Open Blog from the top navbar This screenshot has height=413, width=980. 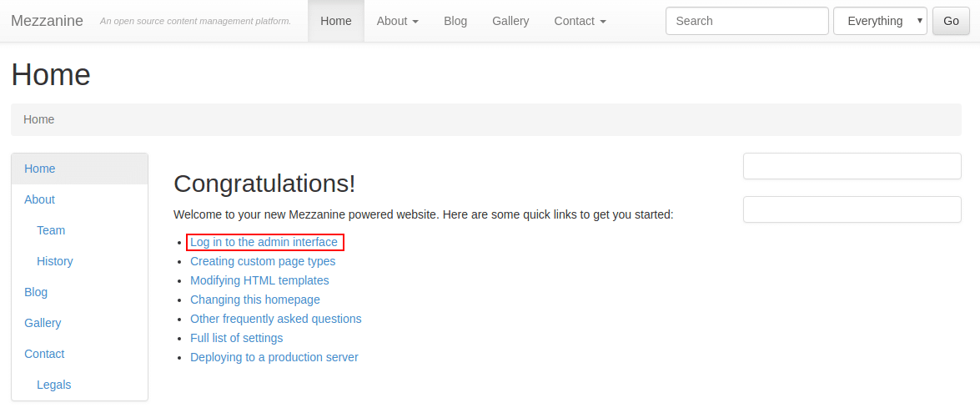(x=455, y=21)
